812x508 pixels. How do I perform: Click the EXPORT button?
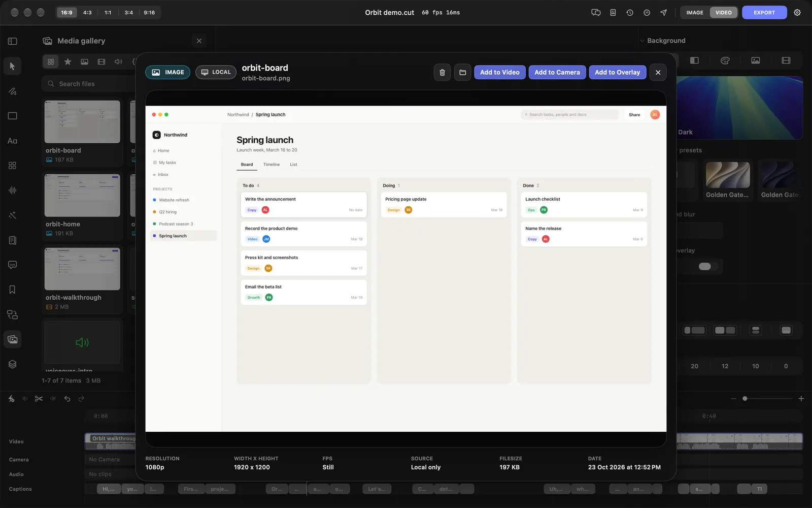tap(764, 13)
